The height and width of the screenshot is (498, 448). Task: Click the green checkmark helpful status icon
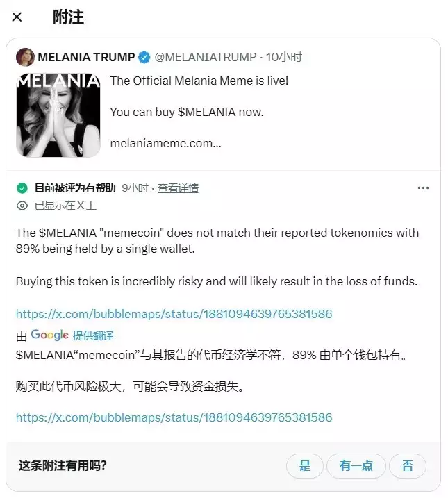(x=22, y=188)
